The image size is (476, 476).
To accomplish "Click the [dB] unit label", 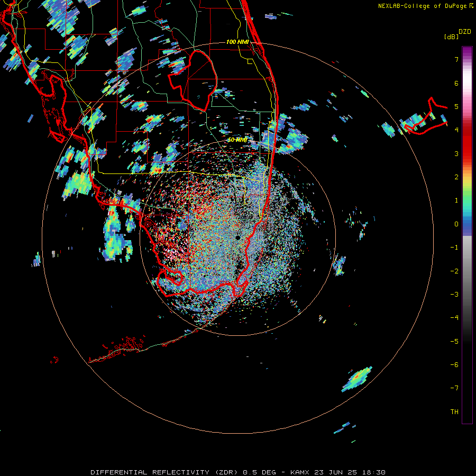I will pos(451,36).
